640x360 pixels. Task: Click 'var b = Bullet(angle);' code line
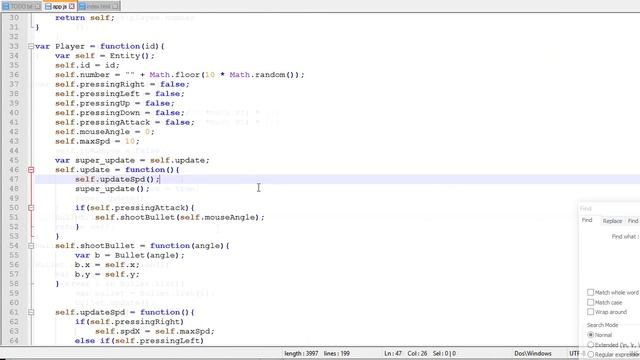[129, 255]
